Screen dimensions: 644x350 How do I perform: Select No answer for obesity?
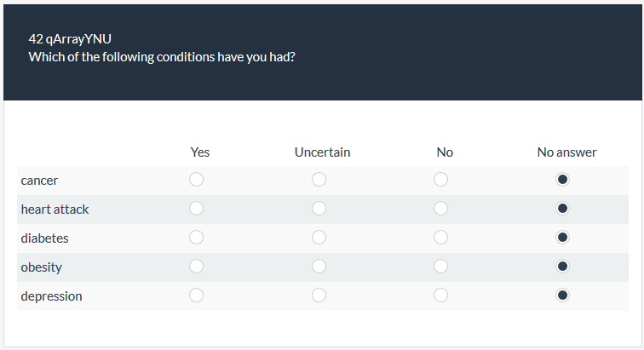click(x=562, y=267)
